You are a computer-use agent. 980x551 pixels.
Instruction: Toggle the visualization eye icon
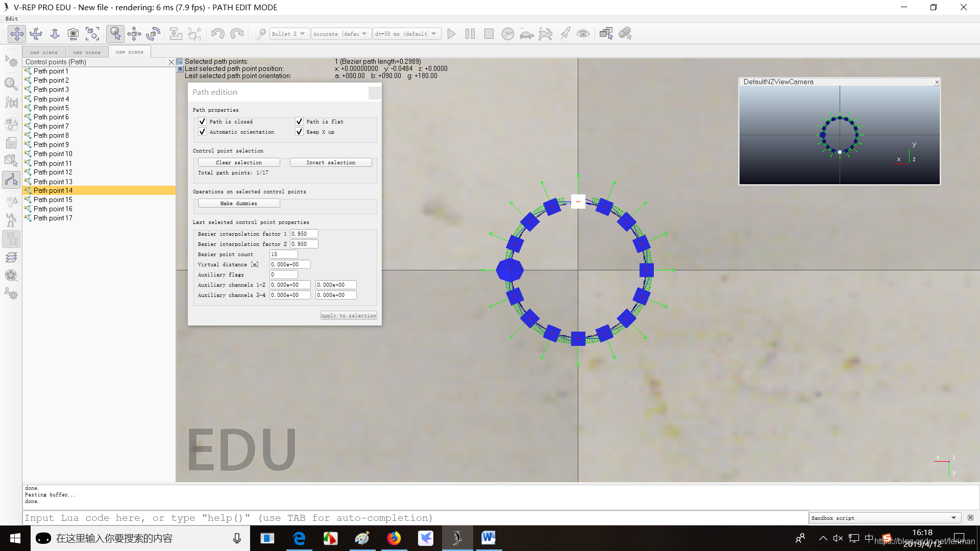(x=583, y=34)
